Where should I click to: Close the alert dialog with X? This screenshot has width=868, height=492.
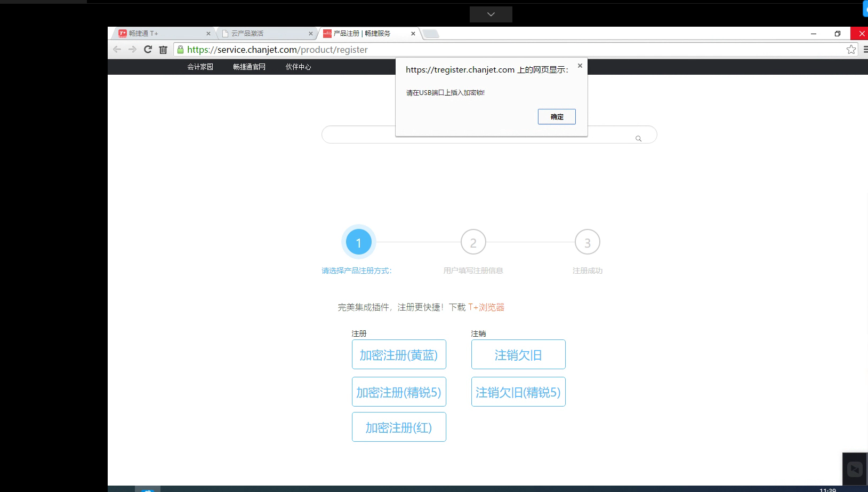click(580, 66)
